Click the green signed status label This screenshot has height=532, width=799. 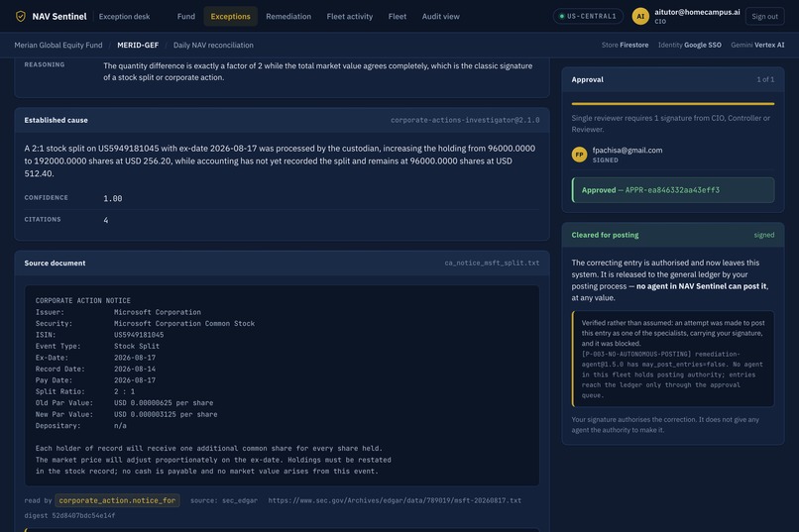click(x=764, y=235)
